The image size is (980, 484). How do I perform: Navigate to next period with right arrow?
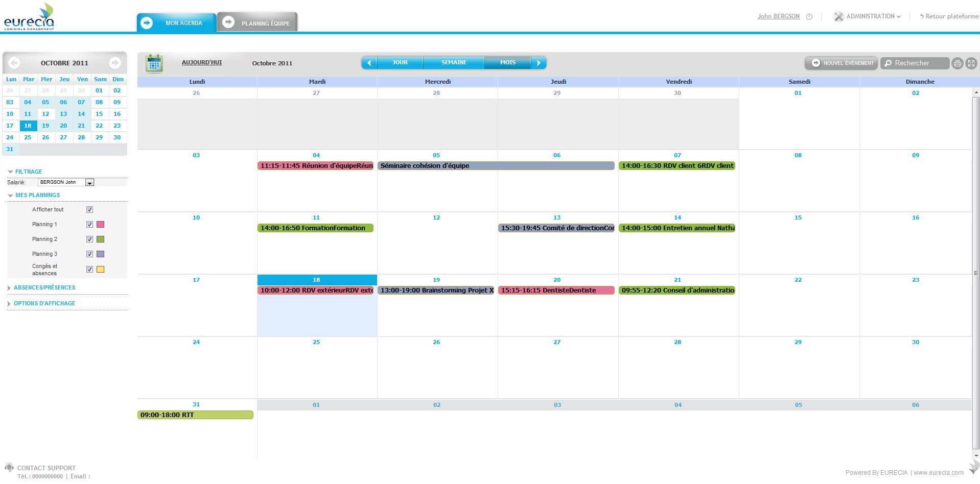tap(539, 63)
